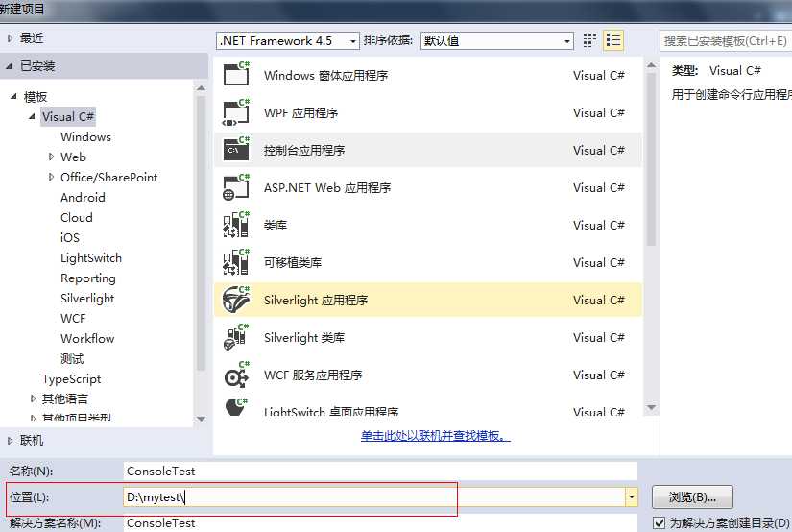This screenshot has width=792, height=532.
Task: Select the Cloud template category
Action: [76, 218]
